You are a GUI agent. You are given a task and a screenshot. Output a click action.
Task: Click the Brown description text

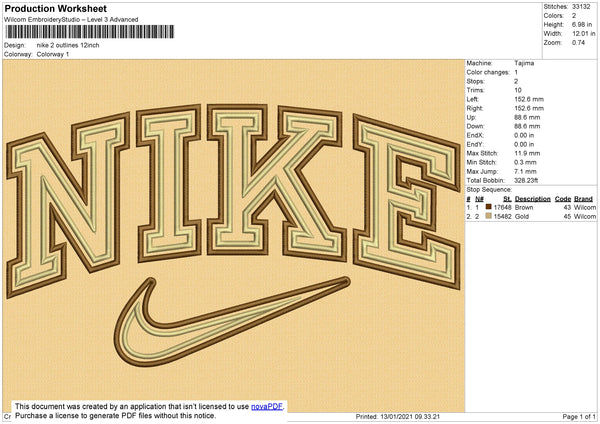(x=524, y=207)
